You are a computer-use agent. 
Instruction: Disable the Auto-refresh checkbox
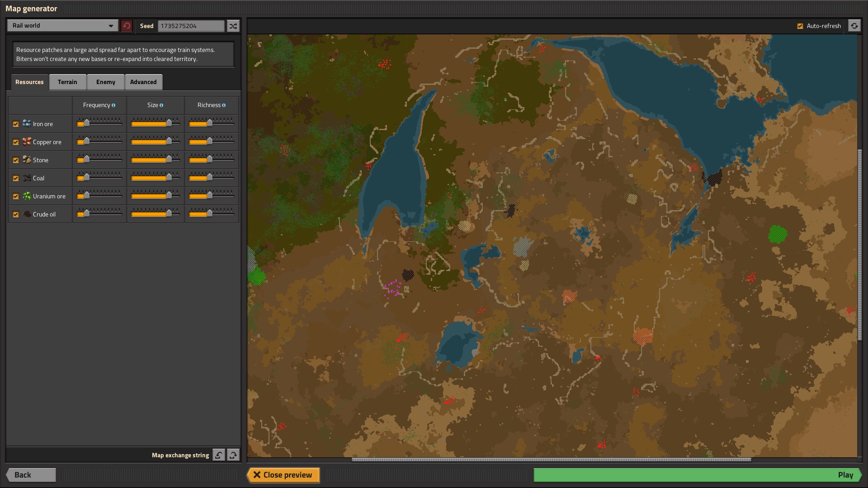point(800,26)
